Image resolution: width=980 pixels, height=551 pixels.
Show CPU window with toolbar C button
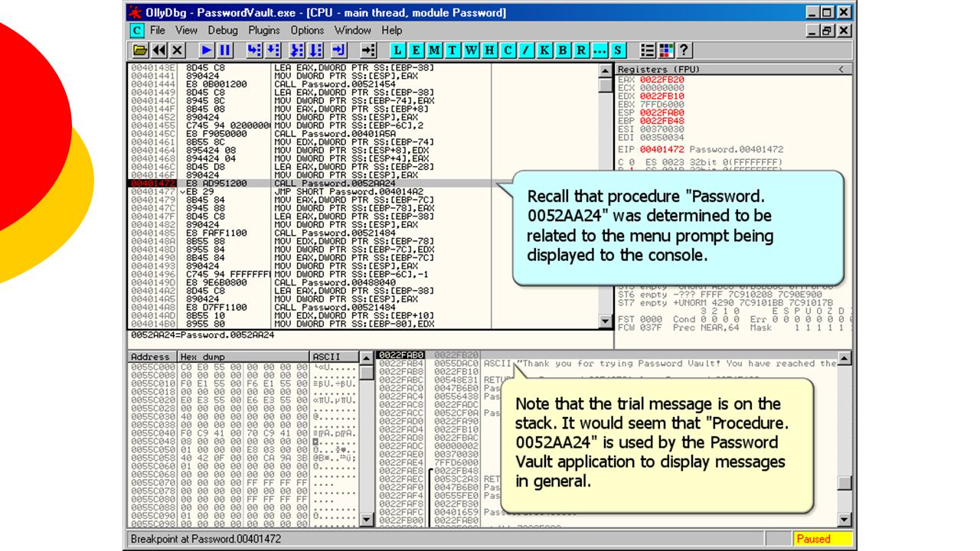(x=508, y=51)
